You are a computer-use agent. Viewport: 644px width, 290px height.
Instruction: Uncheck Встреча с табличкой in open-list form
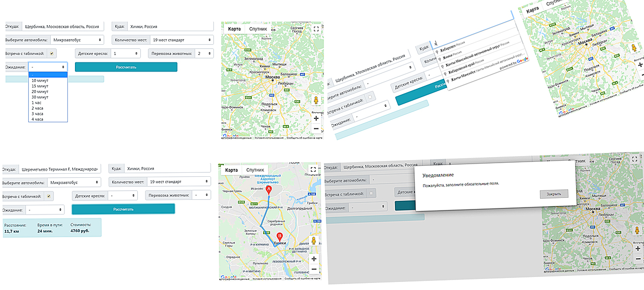52,53
